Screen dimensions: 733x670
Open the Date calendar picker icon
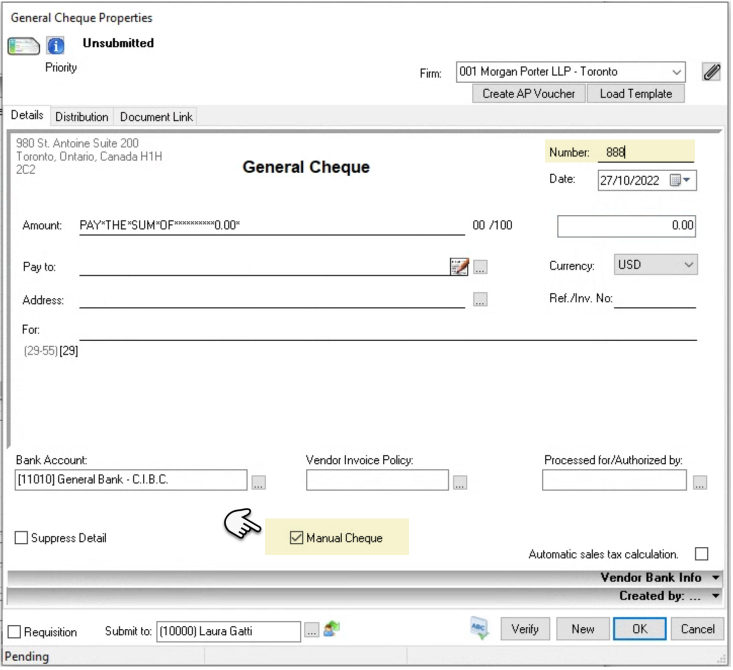click(680, 180)
